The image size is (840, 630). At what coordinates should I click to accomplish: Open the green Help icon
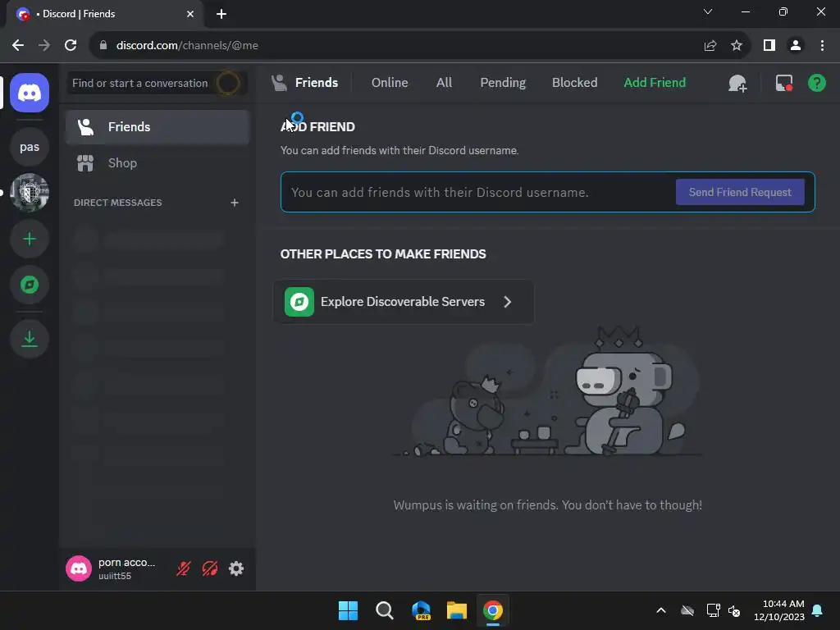tap(816, 83)
